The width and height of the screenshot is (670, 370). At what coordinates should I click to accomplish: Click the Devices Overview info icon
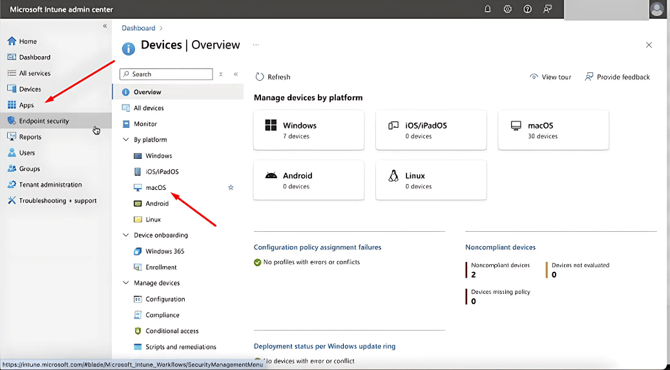128,48
